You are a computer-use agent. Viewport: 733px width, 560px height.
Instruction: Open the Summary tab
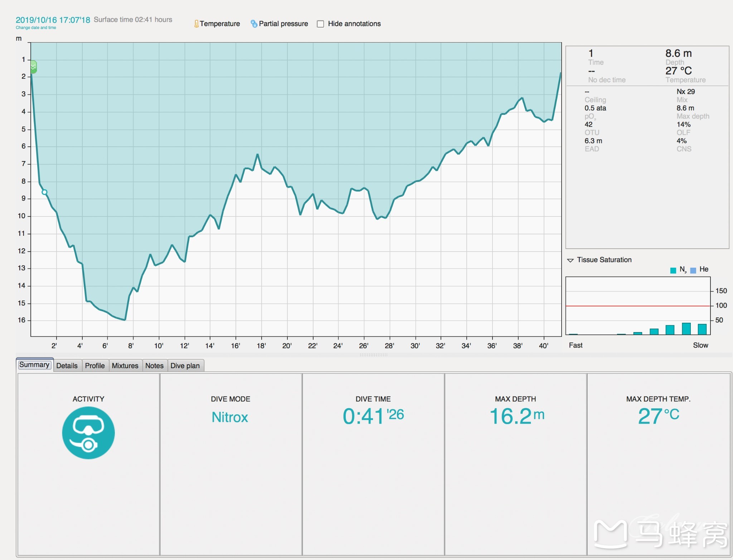(x=34, y=365)
